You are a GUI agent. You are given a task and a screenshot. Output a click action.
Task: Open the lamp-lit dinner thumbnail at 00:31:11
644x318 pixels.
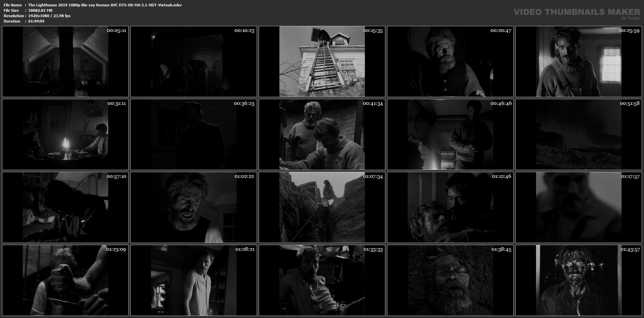(x=65, y=134)
